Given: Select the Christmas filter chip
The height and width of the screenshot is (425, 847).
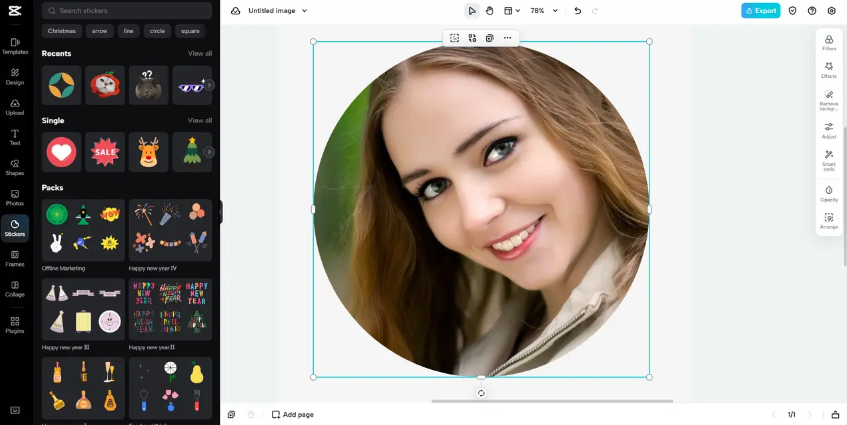Looking at the screenshot, I should pos(62,31).
